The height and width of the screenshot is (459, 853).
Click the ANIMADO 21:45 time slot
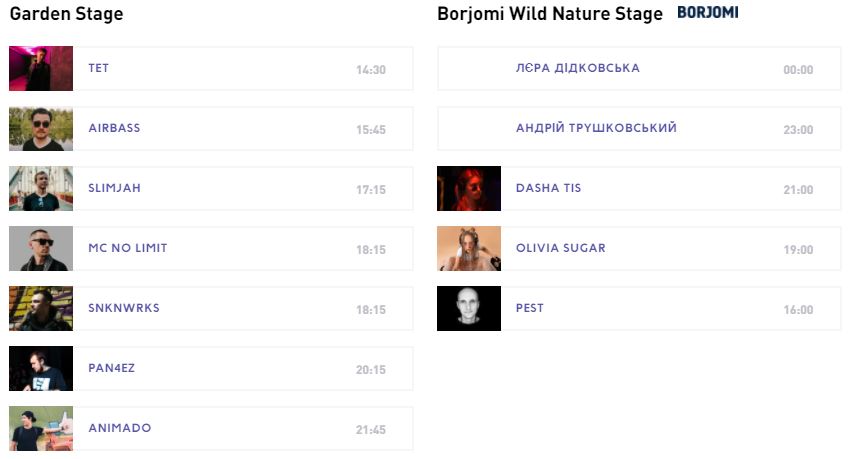pyautogui.click(x=370, y=430)
